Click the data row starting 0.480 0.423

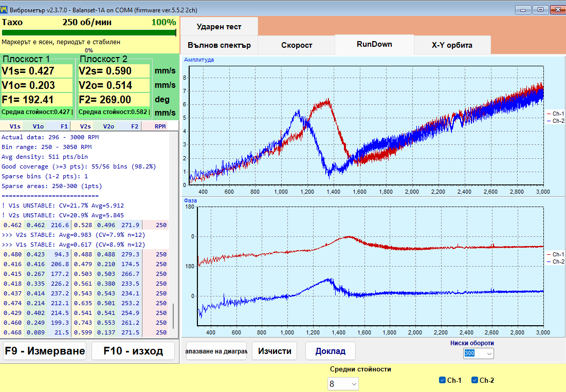85,254
